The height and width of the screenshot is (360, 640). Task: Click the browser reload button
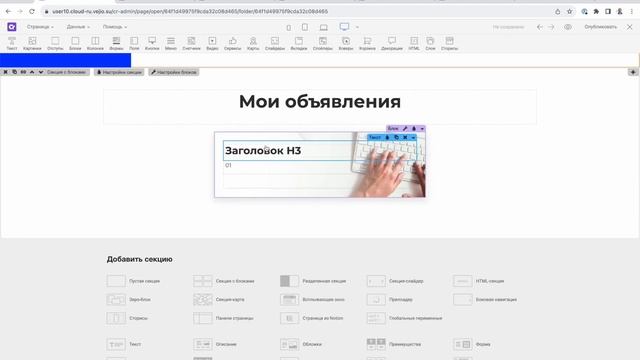pos(32,11)
